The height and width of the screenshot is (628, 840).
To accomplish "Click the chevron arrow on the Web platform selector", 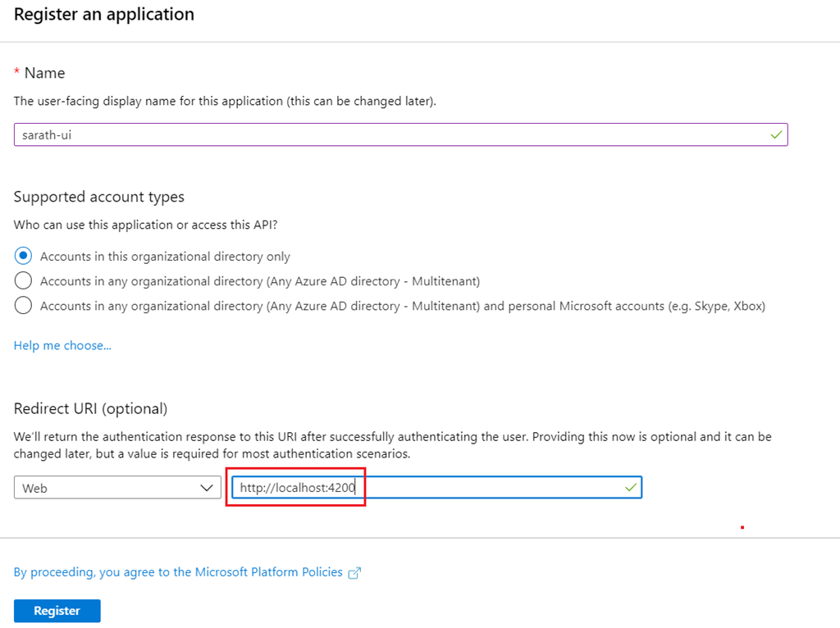I will pos(208,487).
